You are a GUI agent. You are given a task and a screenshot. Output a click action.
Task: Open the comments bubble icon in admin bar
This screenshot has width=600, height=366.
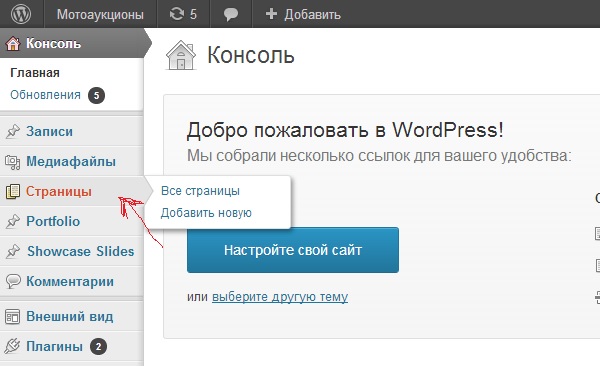point(231,15)
